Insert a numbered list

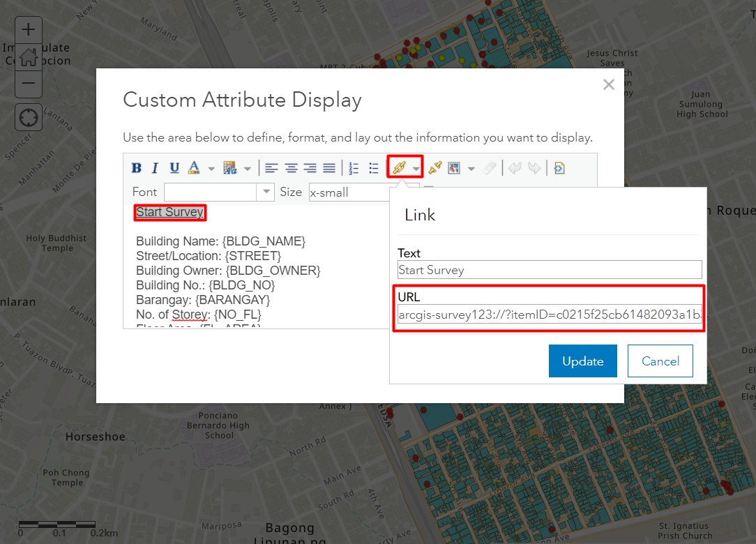click(354, 168)
